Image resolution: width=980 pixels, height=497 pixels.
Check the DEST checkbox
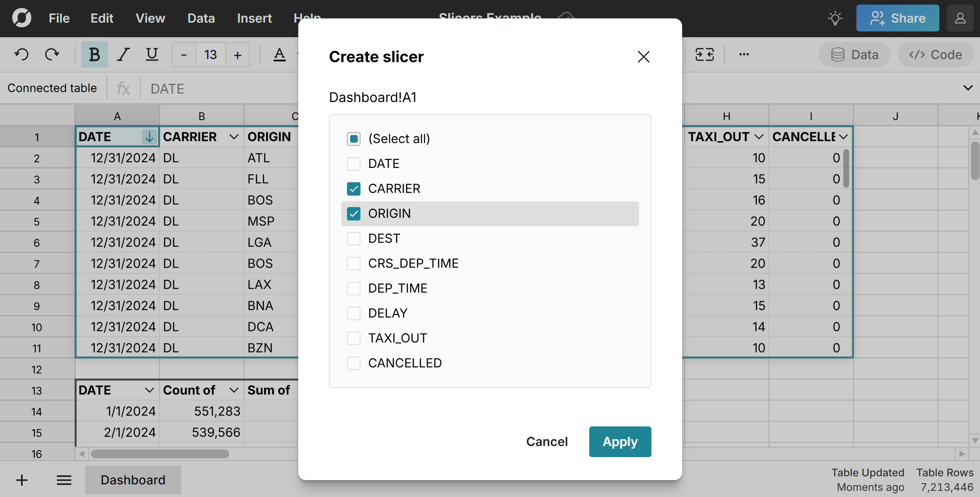353,238
